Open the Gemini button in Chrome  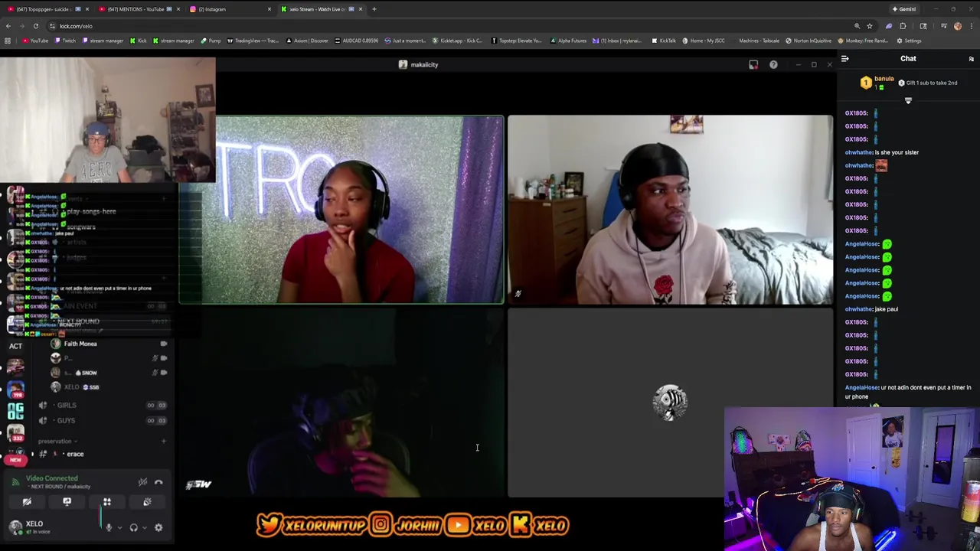903,9
